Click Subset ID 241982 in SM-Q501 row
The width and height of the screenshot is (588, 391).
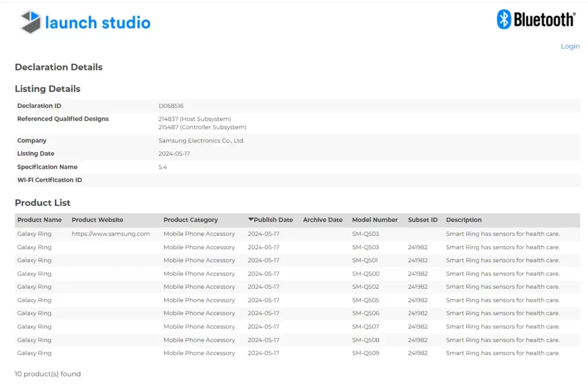[x=418, y=260]
